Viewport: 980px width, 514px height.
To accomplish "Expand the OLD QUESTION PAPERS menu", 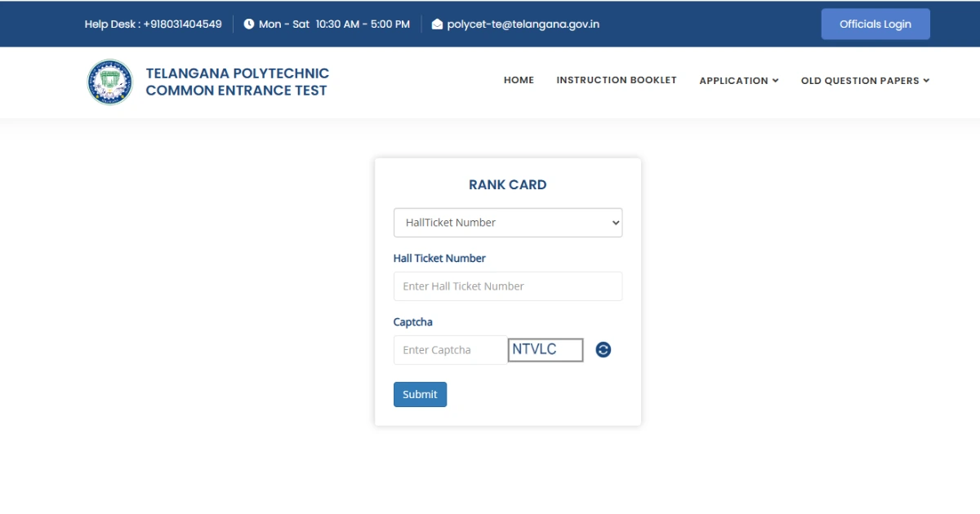I will (x=866, y=81).
